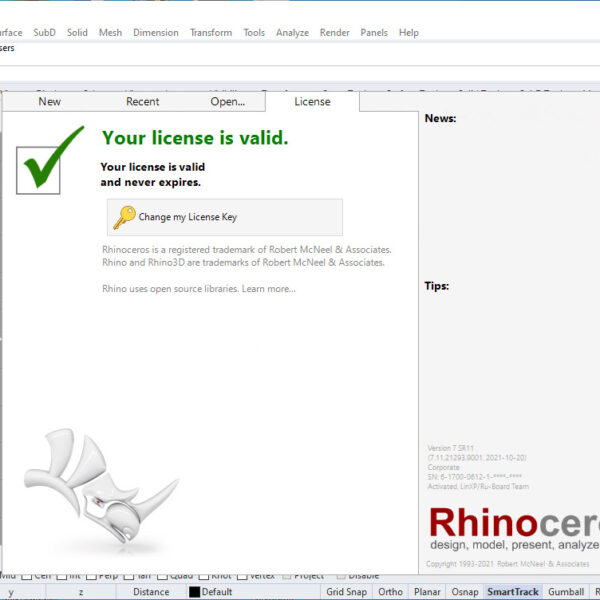Toggle Planar mode in status bar
This screenshot has width=600, height=600.
pyautogui.click(x=427, y=592)
